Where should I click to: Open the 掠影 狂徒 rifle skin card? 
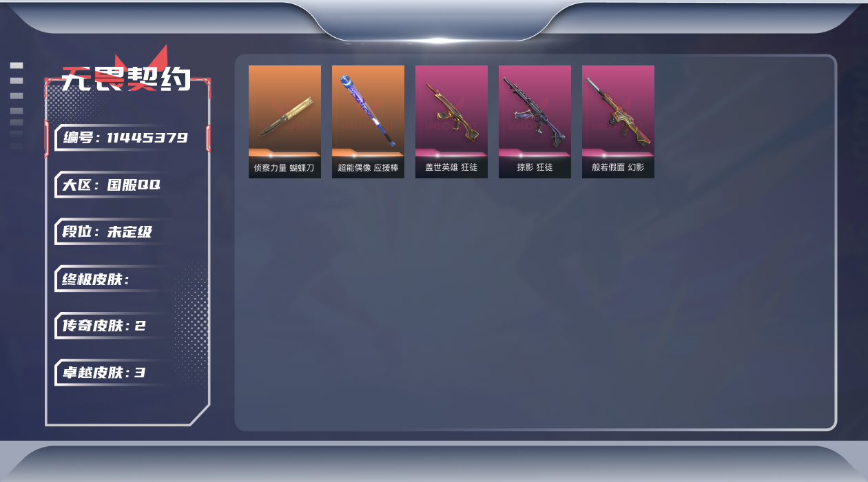click(x=535, y=122)
